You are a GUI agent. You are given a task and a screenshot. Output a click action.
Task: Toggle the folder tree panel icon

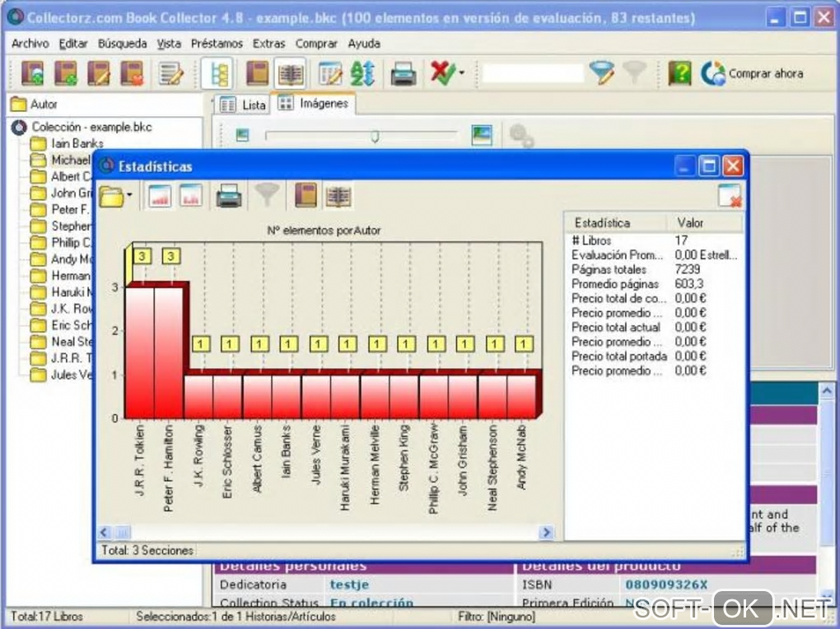point(217,73)
